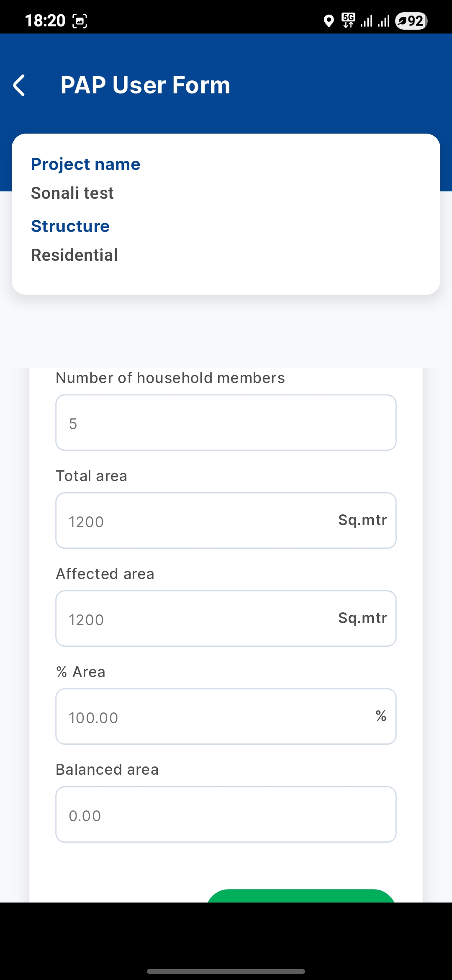This screenshot has height=980, width=452.
Task: Tap the battery level indicator showing 92
Action: pyautogui.click(x=411, y=21)
